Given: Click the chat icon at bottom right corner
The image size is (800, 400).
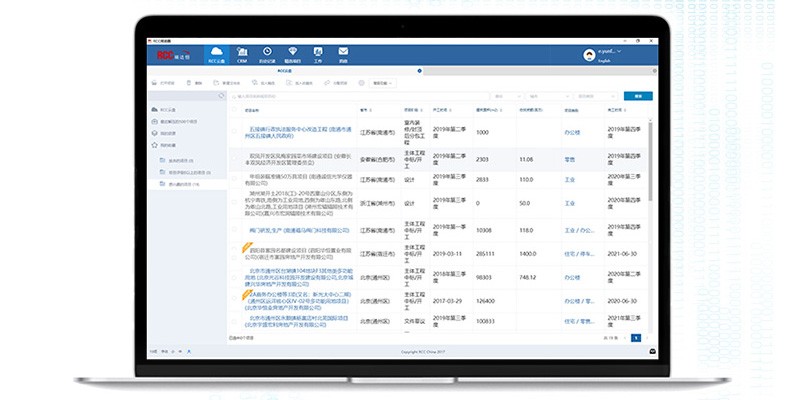Looking at the screenshot, I should pyautogui.click(x=652, y=350).
